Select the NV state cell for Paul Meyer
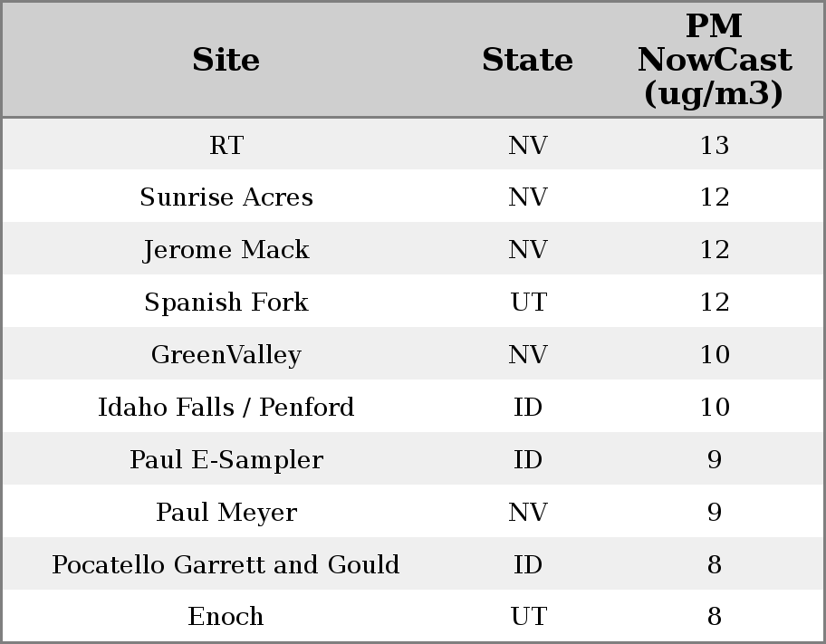This screenshot has width=826, height=644. (x=528, y=513)
